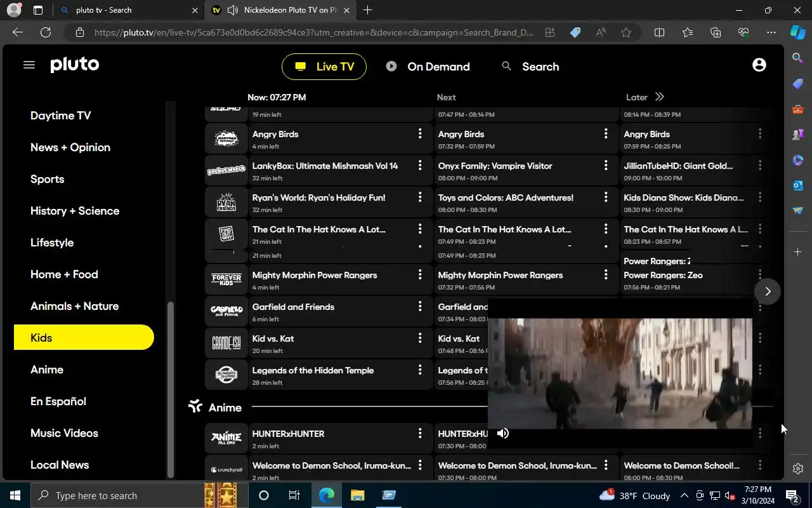
Task: Select the Crunchyroll channel logo
Action: pos(226,470)
